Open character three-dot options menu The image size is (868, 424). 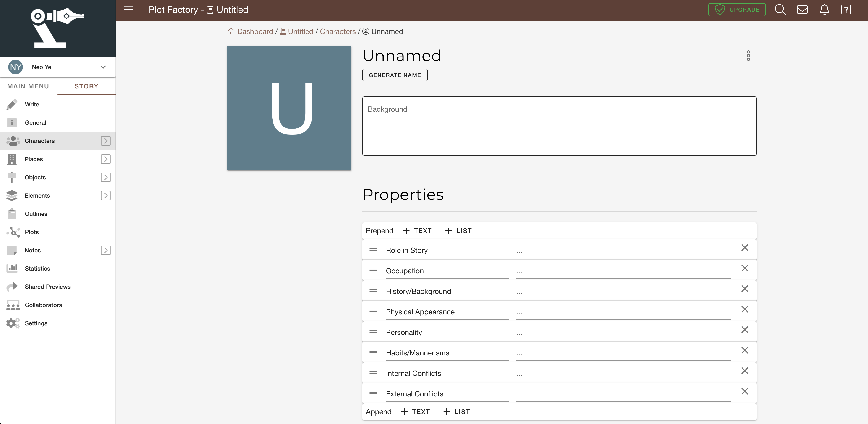[748, 56]
